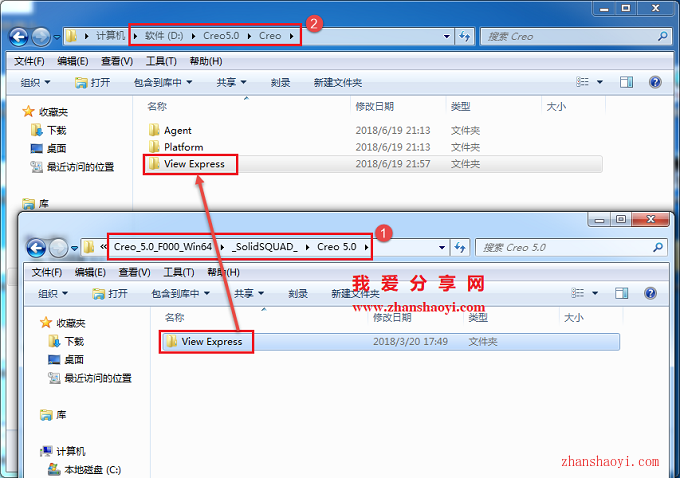Click refresh button in Creo window address bar
The height and width of the screenshot is (478, 680).
[464, 36]
